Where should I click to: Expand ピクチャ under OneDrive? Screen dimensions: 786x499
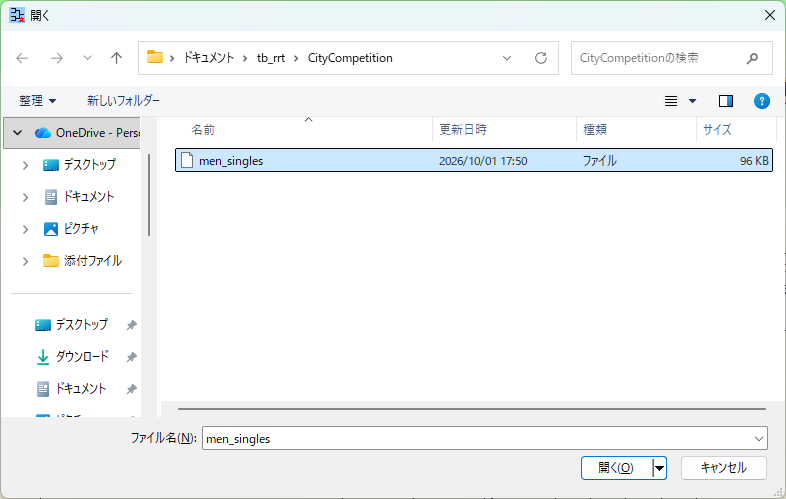26,229
